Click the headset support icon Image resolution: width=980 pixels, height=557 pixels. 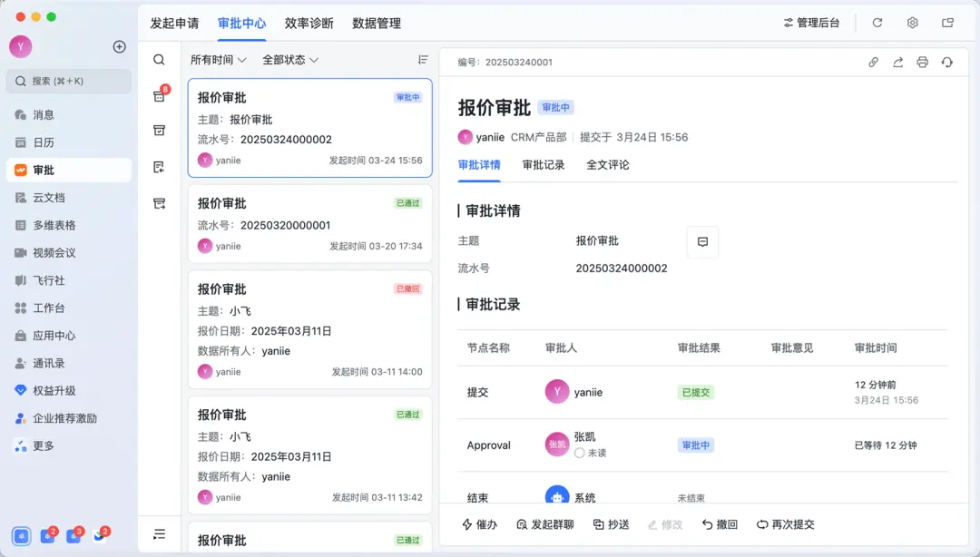[947, 62]
